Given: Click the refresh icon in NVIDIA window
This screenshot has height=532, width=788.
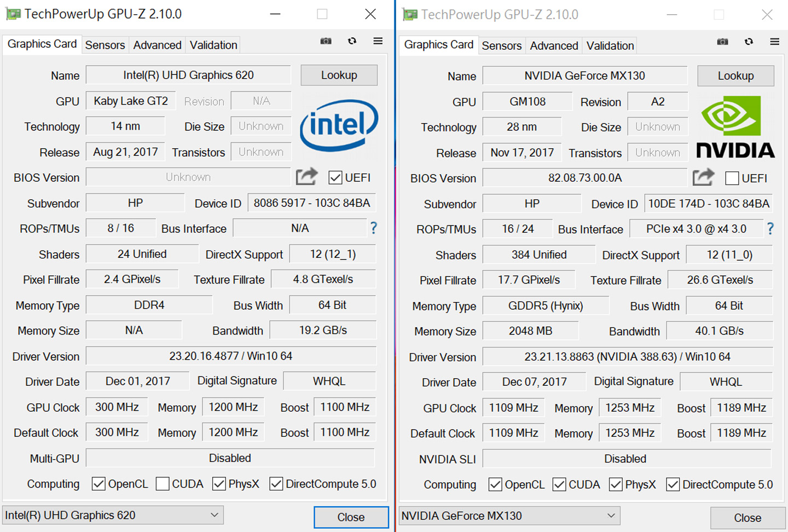Looking at the screenshot, I should coord(749,42).
